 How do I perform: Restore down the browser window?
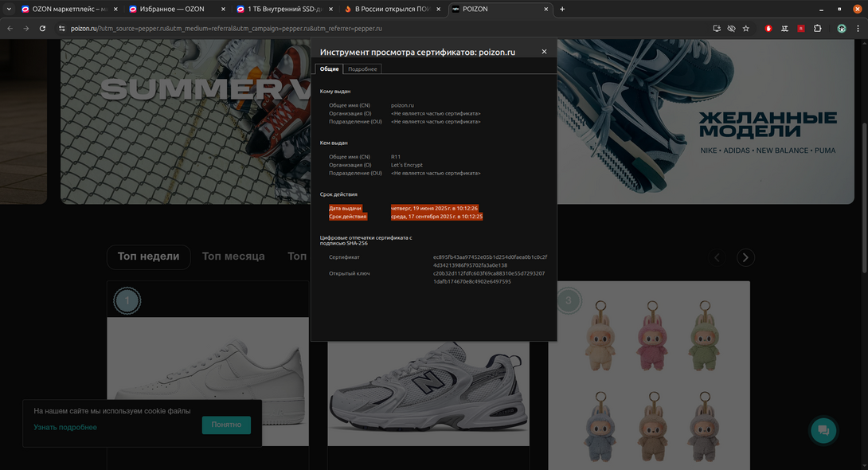[839, 9]
